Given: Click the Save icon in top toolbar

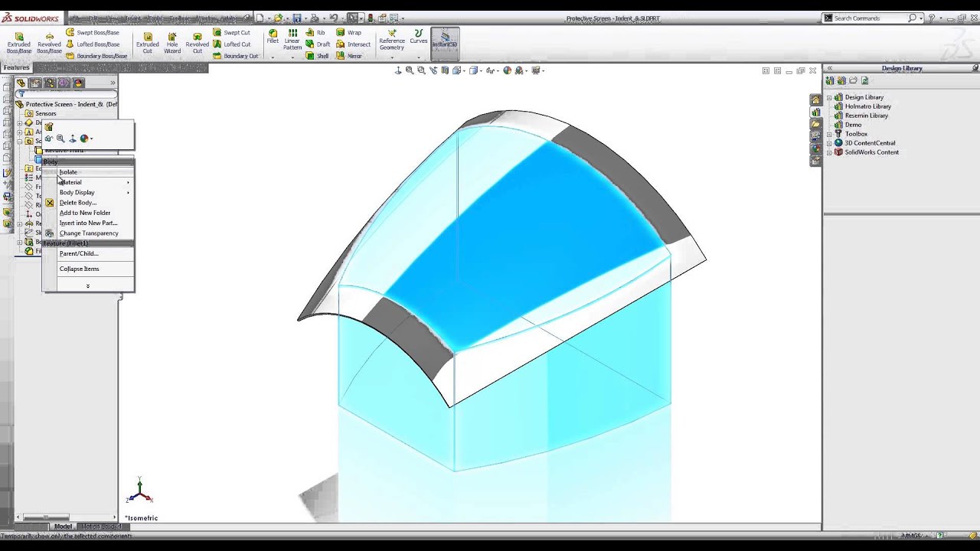Looking at the screenshot, I should coord(297,18).
